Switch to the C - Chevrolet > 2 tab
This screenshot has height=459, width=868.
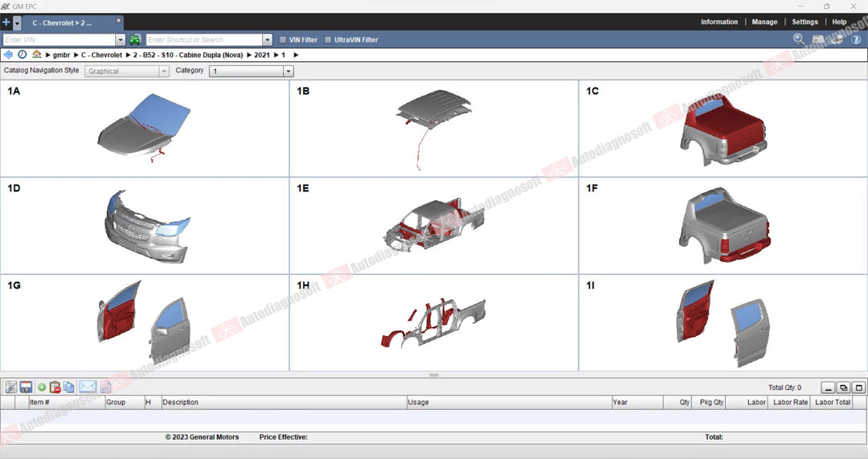point(62,23)
